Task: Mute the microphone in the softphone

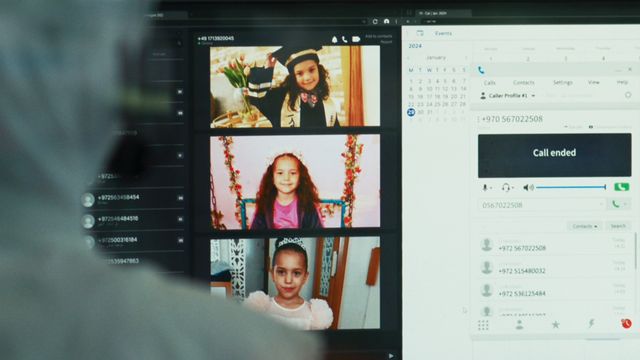Action: click(x=485, y=187)
